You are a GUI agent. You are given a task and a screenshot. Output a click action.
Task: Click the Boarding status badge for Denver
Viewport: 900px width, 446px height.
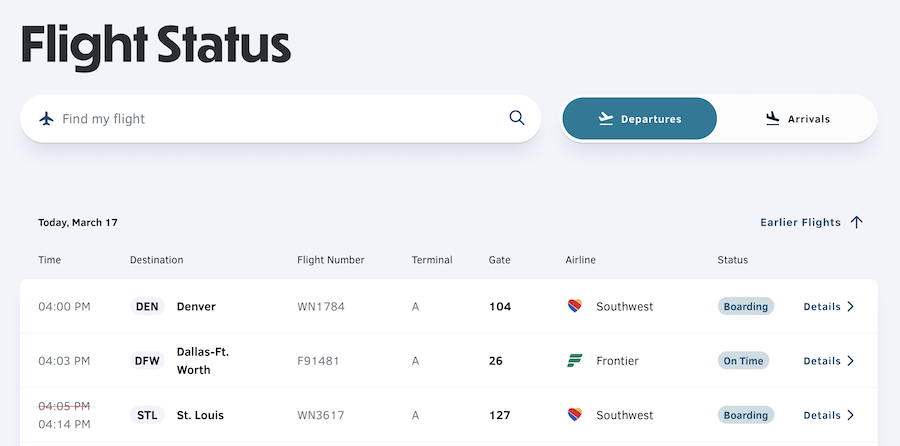(745, 307)
